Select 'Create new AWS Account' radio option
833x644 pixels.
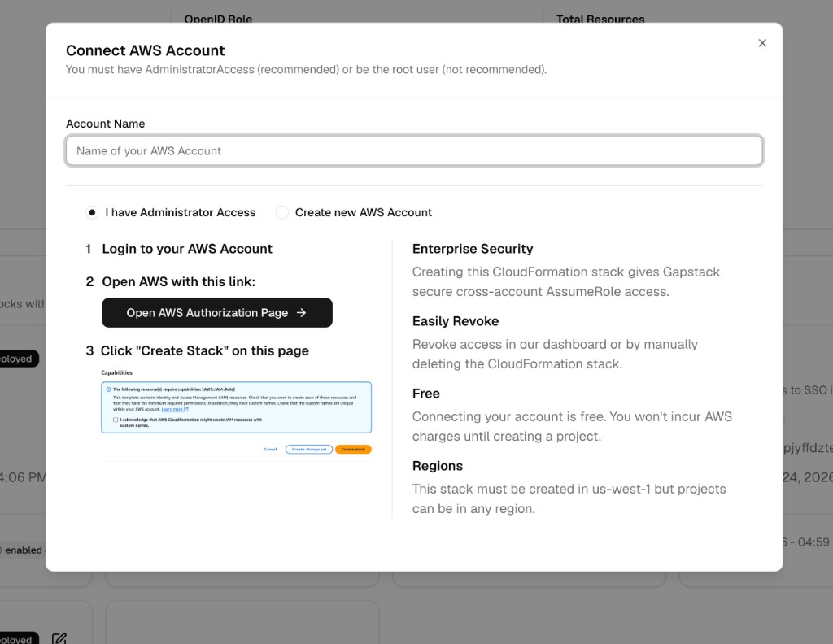coord(282,212)
